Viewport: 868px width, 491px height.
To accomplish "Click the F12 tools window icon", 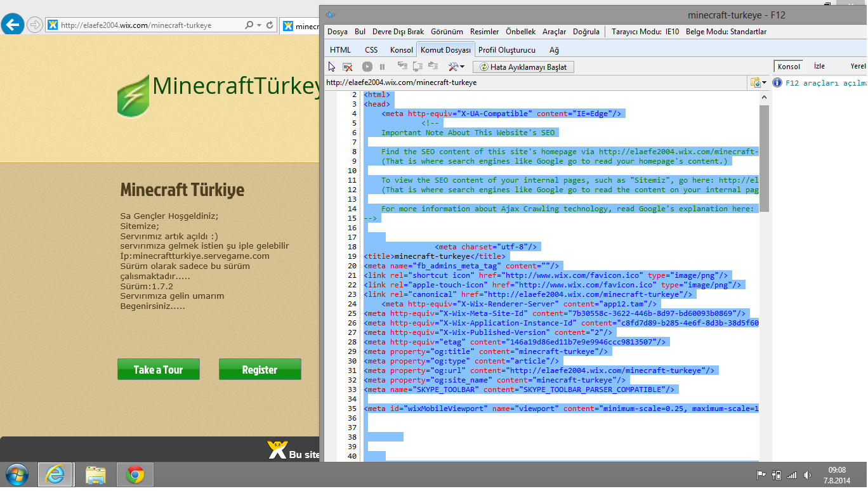I will (x=330, y=15).
